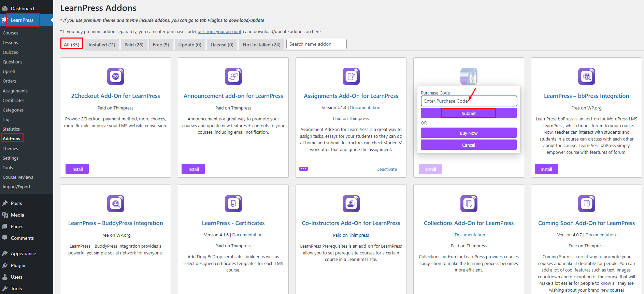644x294 pixels.
Task: Click the Collections add-on icon
Action: coord(469,204)
